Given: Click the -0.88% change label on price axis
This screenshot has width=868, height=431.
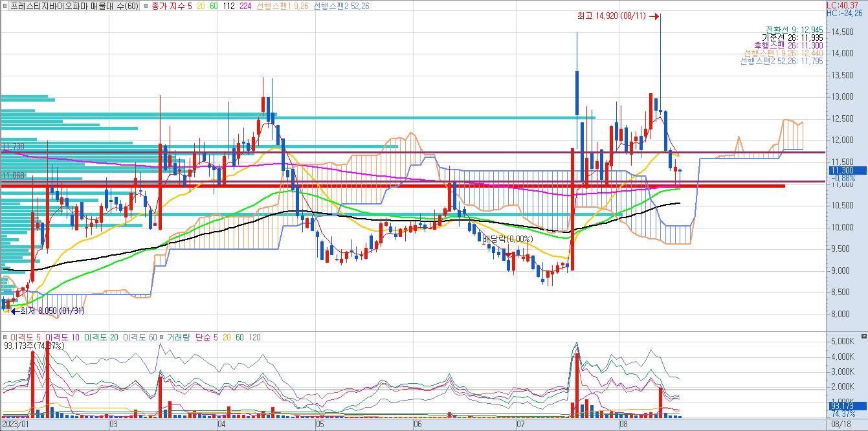Looking at the screenshot, I should pyautogui.click(x=843, y=178).
